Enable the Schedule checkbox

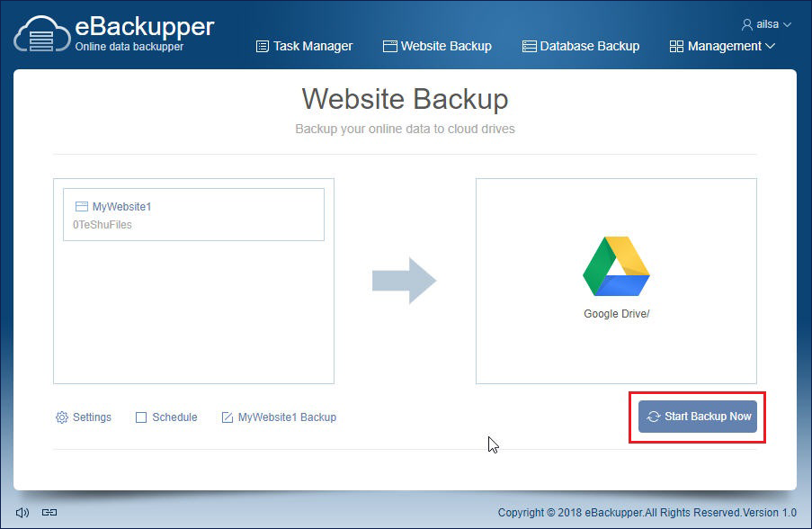141,417
